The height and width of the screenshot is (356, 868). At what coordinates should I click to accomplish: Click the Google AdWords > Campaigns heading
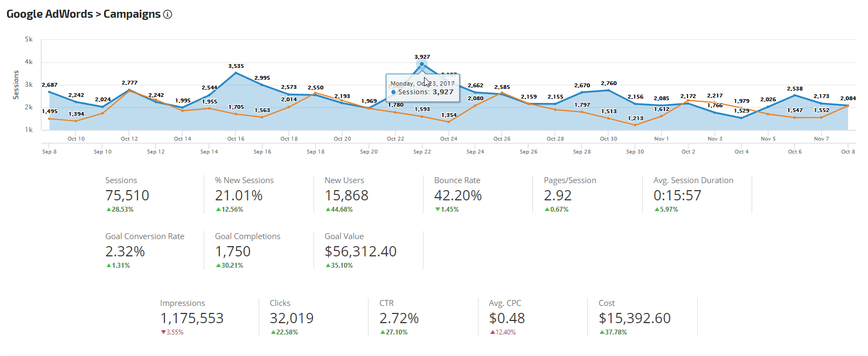pos(84,14)
